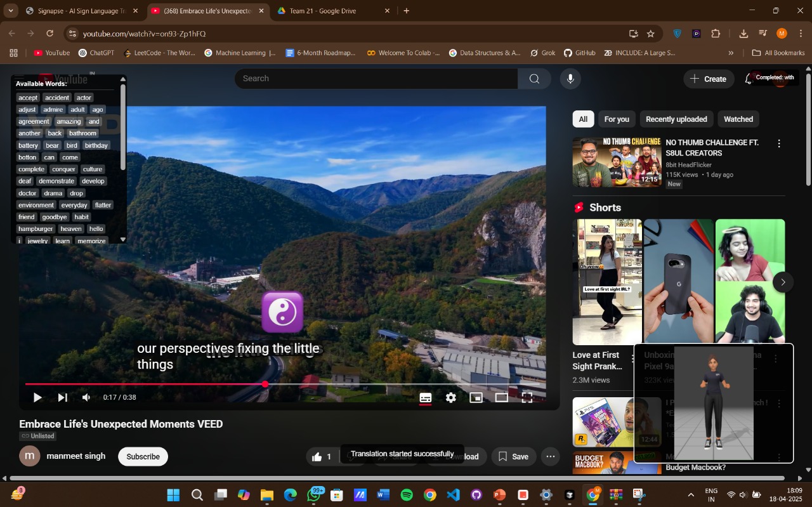Install app icon in address bar
The image size is (812, 507).
[633, 34]
